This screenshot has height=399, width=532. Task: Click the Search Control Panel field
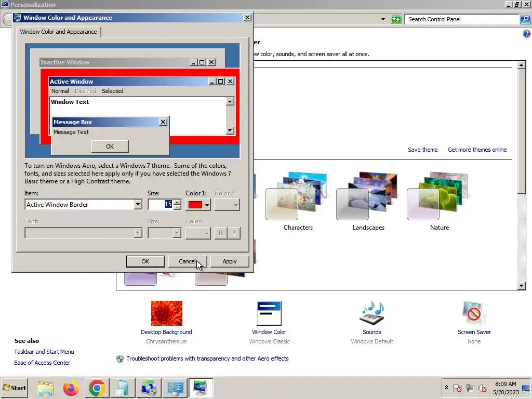[462, 19]
